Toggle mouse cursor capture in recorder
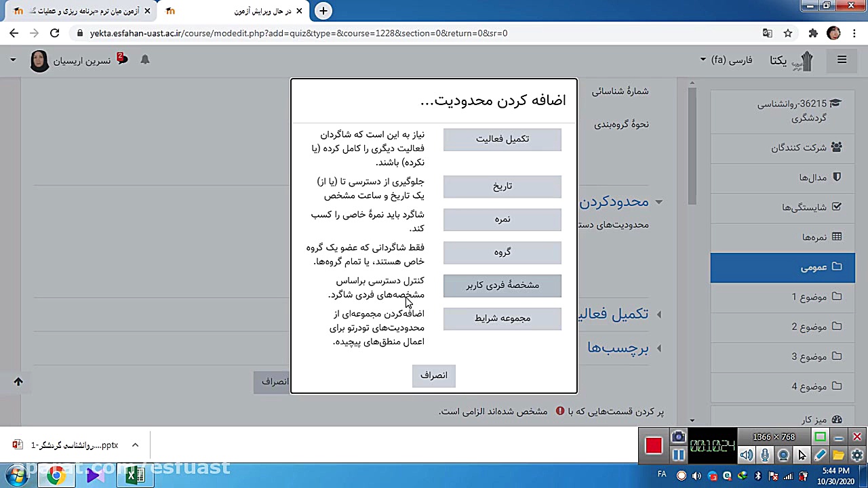This screenshot has height=488, width=868. pyautogui.click(x=802, y=455)
